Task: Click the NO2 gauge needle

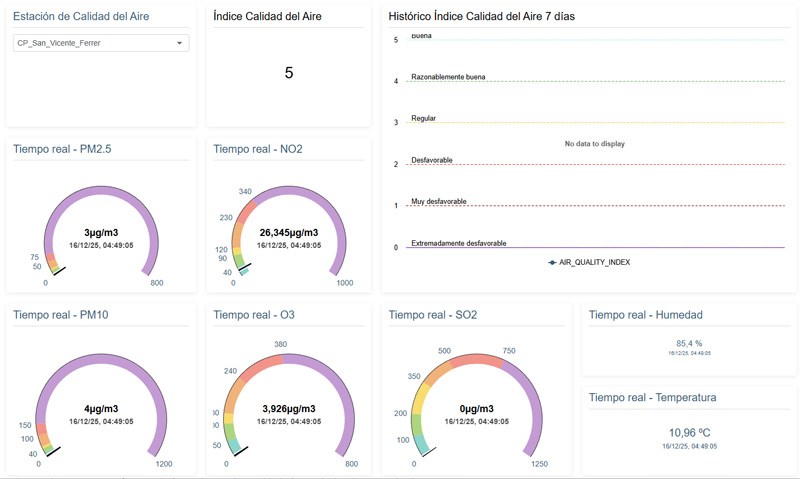Action: coord(243,270)
